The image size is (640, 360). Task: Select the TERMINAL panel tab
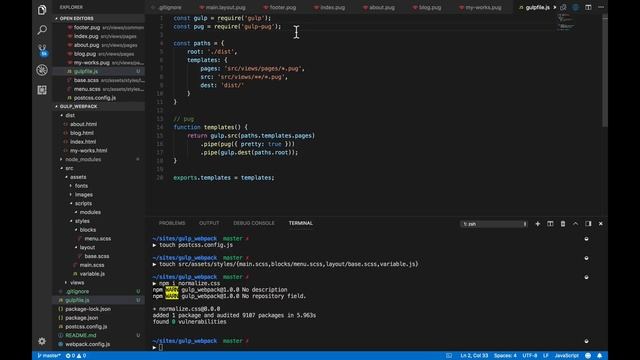(300, 223)
